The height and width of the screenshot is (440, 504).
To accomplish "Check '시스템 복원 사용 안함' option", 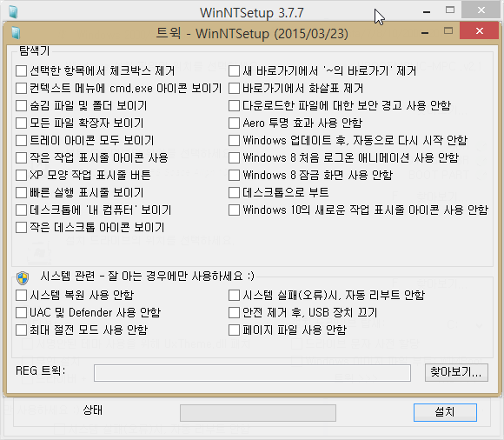I will click(21, 295).
